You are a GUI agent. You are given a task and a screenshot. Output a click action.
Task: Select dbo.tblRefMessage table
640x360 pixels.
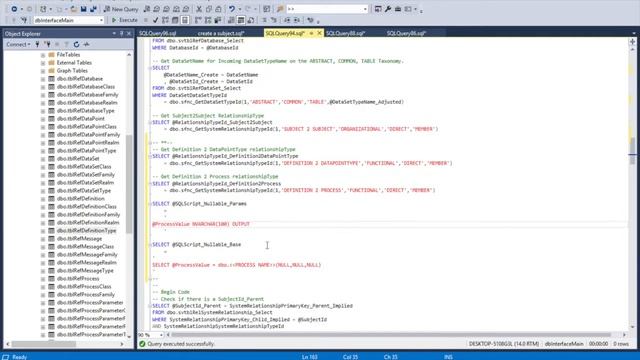[79, 239]
